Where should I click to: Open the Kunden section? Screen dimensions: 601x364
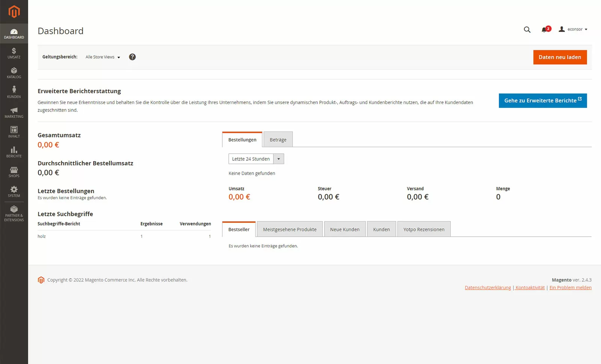click(x=14, y=92)
